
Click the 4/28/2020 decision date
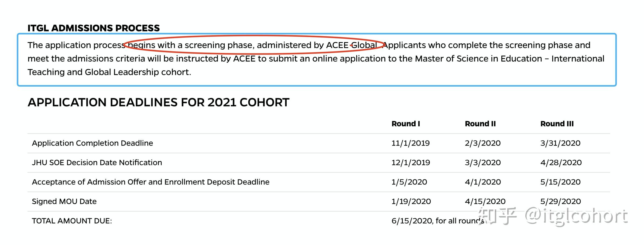pos(561,162)
